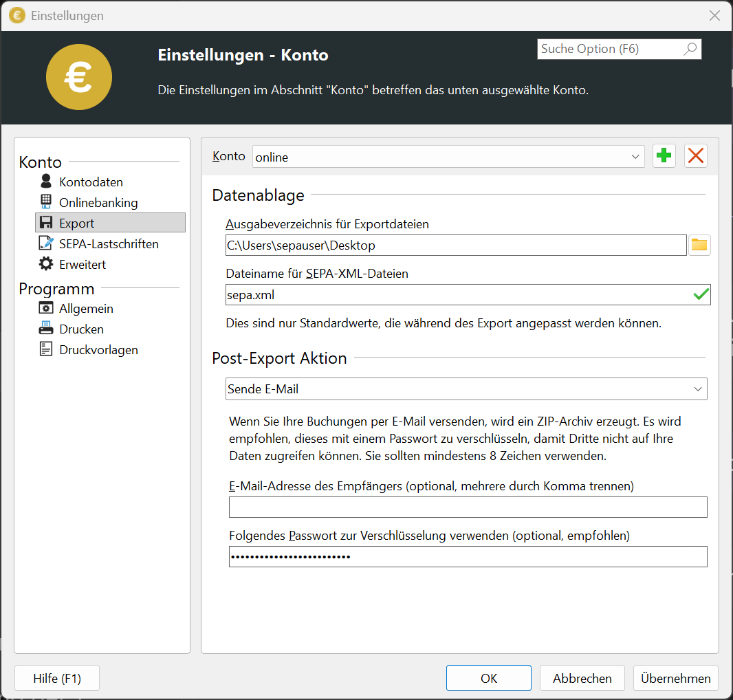The image size is (733, 700).
Task: Click the recipient E-Mail-Adresse field
Action: click(x=468, y=507)
